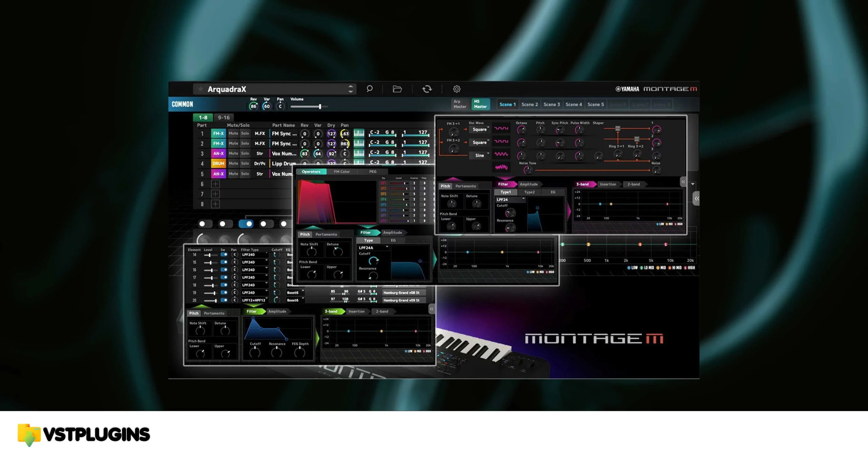Open element 15 LPF24D filter dropdown
Viewport: 868px width, 460px height.
point(255,262)
